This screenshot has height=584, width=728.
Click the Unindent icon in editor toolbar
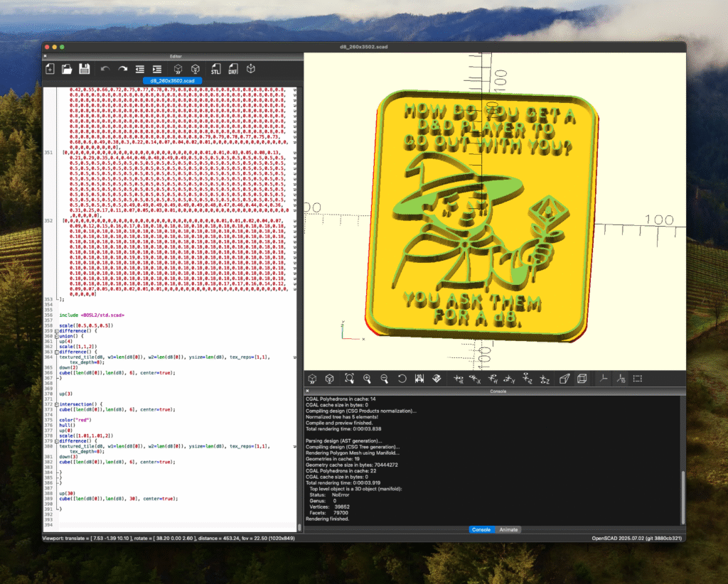tap(139, 69)
